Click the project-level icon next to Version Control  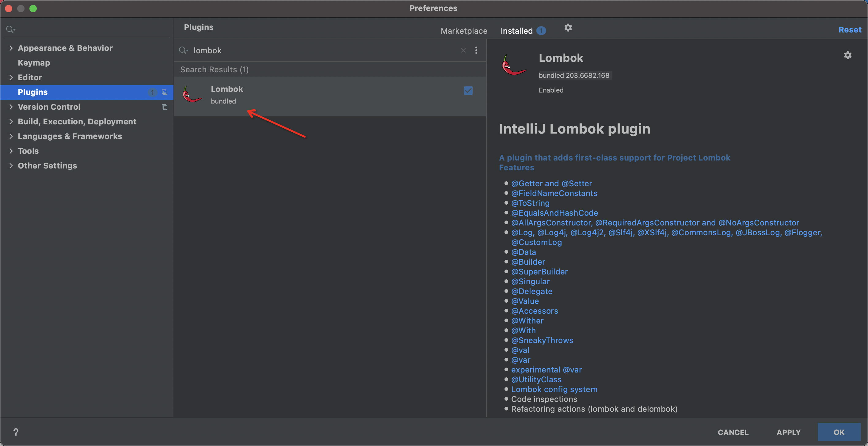click(x=164, y=107)
